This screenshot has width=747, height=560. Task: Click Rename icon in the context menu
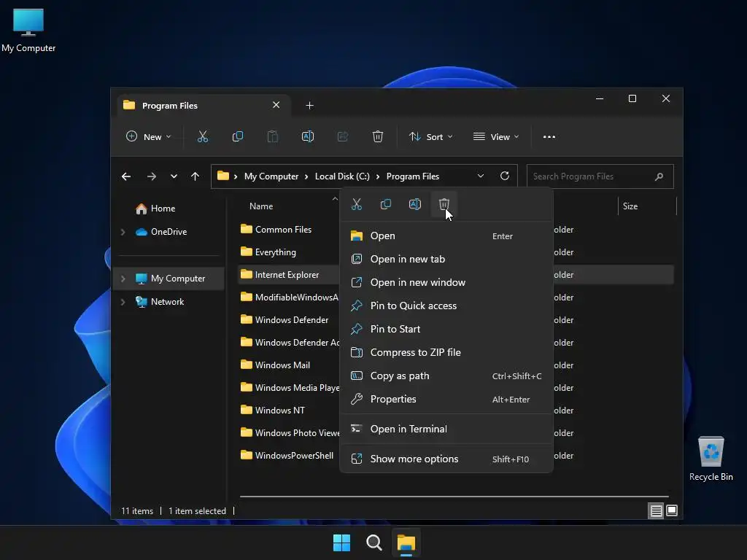tap(415, 204)
